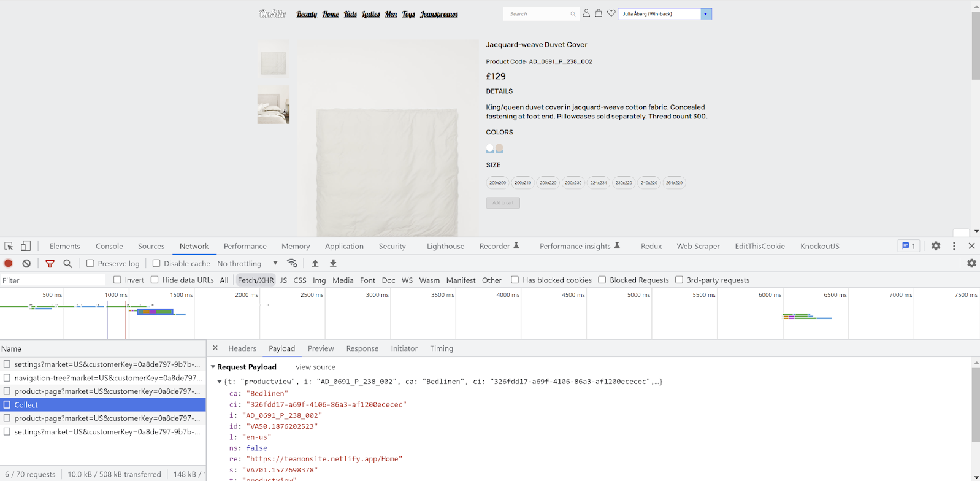The image size is (980, 481).
Task: Open DevTools three-dot customize menu
Action: (954, 246)
